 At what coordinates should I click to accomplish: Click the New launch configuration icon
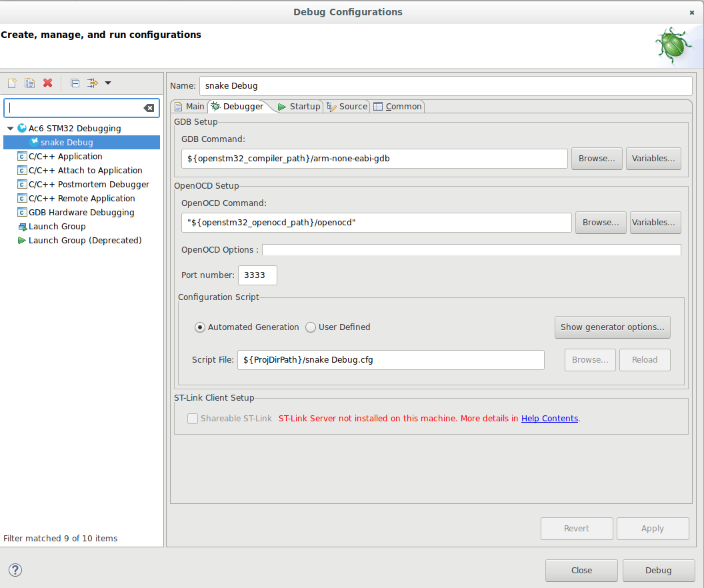(12, 83)
